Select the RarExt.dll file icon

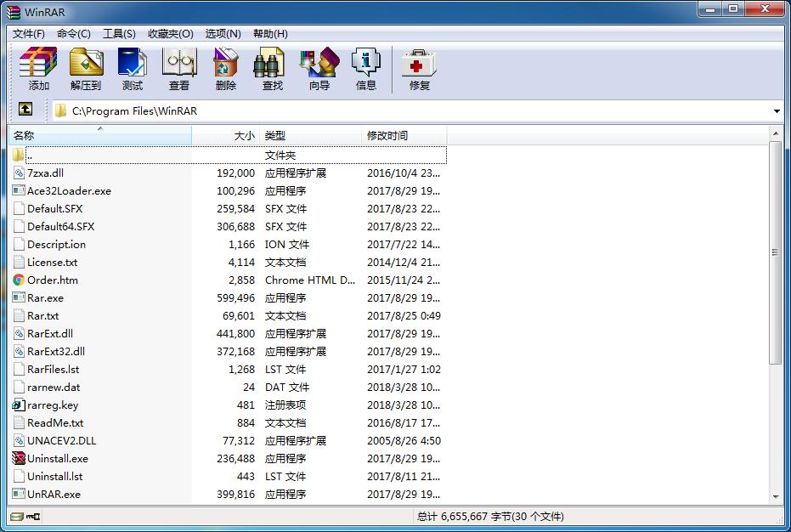(x=19, y=334)
